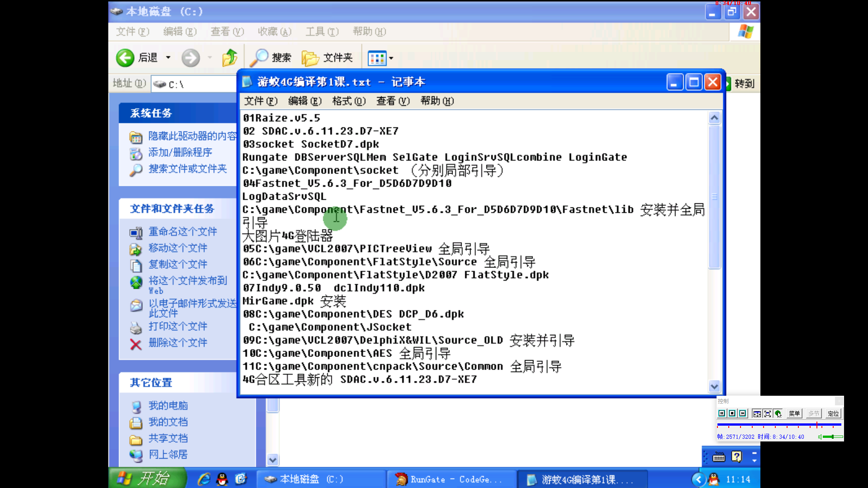Screen dimensions: 868x488
Task: Launch Internet Explorer from quick launch
Action: (204, 479)
